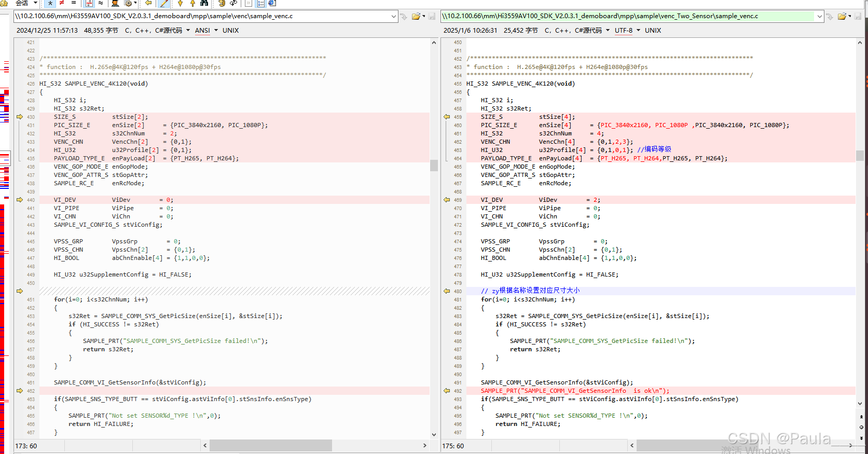Copy right line 480 comment to left
The height and width of the screenshot is (454, 868).
[447, 291]
